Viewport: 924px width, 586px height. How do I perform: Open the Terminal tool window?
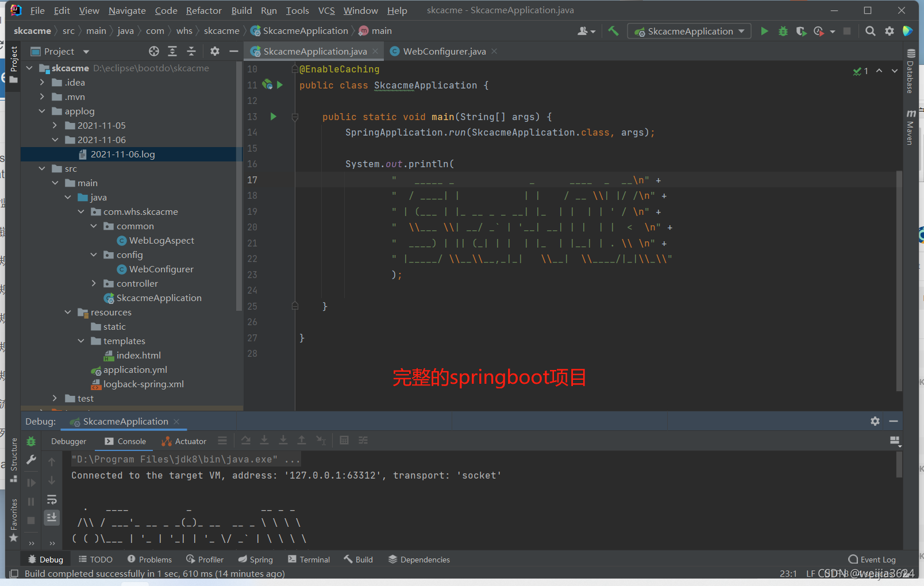point(309,560)
